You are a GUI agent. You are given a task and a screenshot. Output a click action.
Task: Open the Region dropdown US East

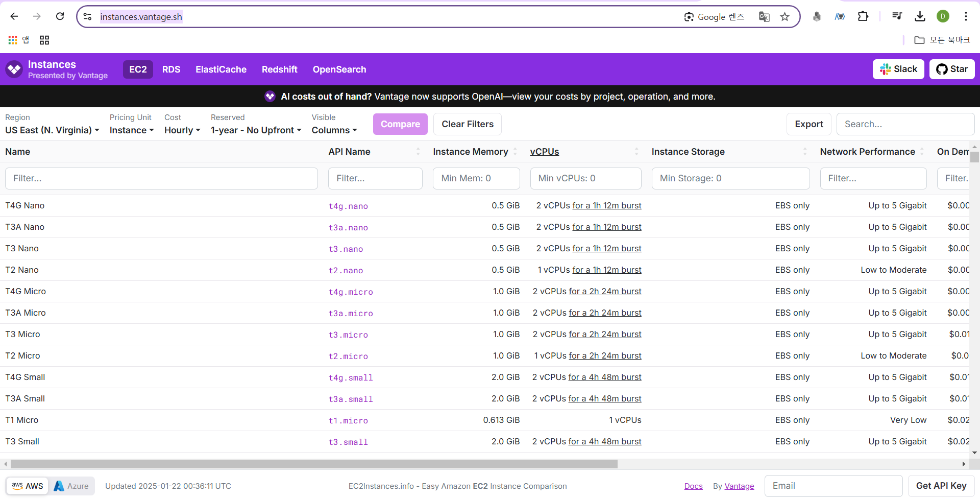tap(52, 130)
